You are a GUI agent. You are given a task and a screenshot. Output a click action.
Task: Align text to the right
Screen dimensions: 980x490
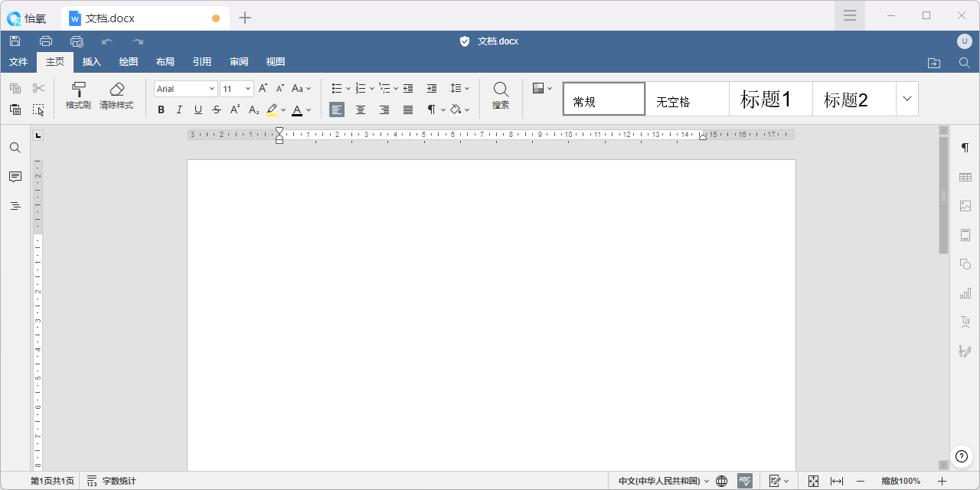click(384, 109)
